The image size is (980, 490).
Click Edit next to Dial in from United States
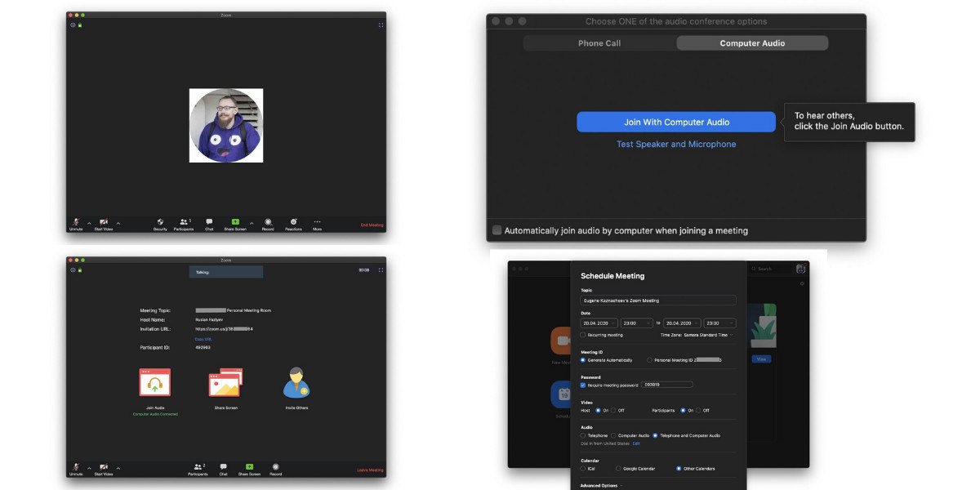636,443
